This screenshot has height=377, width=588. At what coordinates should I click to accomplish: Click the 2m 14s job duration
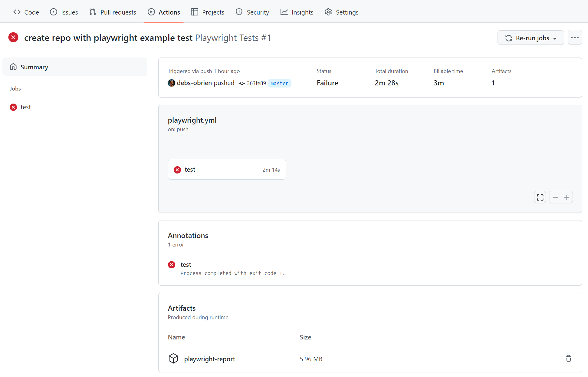[x=271, y=170]
